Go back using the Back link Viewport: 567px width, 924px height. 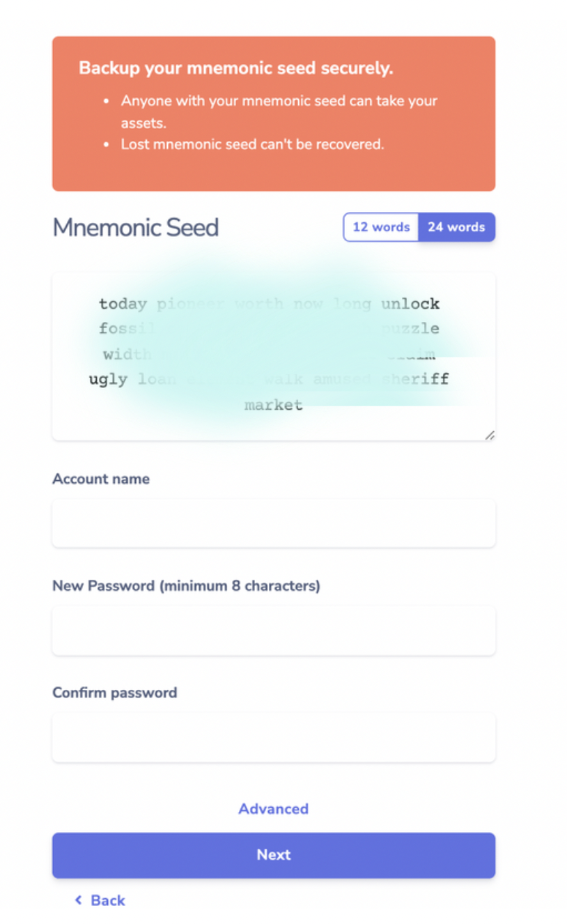click(x=107, y=900)
